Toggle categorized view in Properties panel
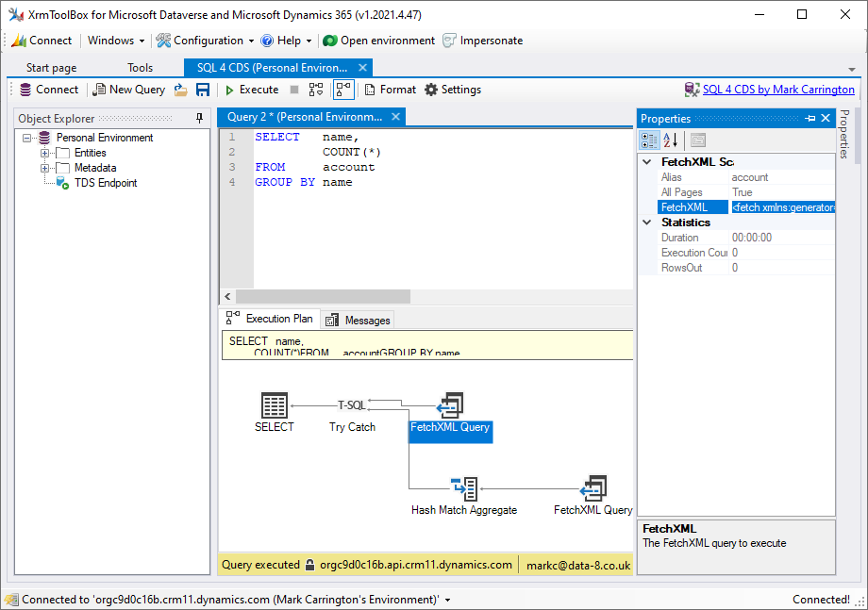This screenshot has height=610, width=868. pos(650,140)
